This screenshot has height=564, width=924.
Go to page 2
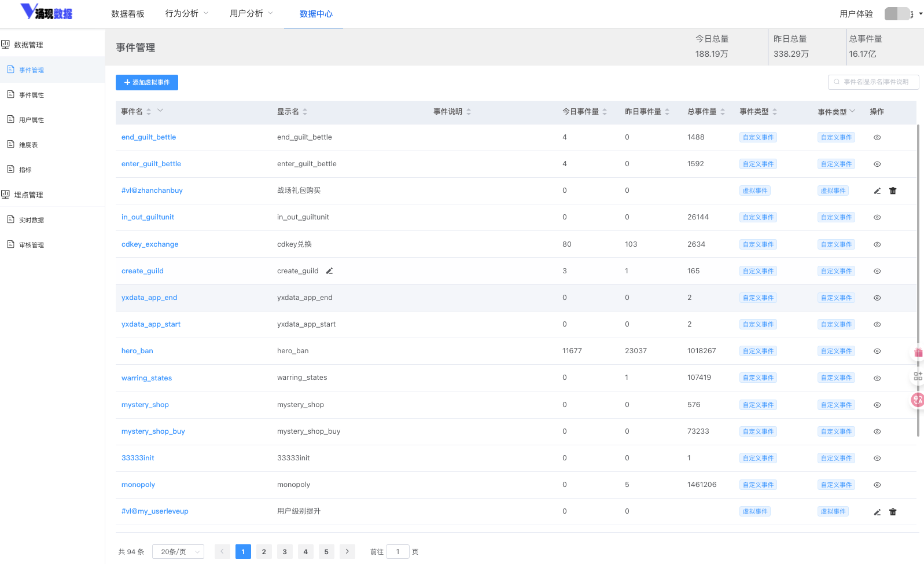point(264,552)
